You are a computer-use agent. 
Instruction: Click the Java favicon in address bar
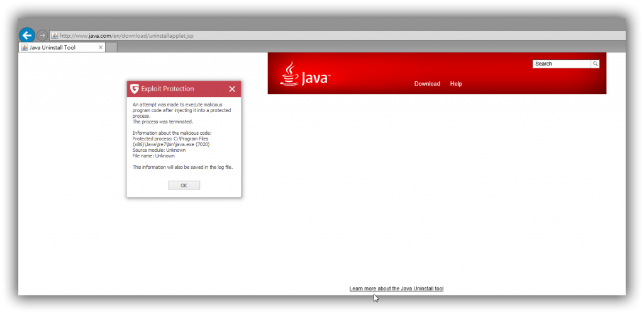(x=54, y=36)
